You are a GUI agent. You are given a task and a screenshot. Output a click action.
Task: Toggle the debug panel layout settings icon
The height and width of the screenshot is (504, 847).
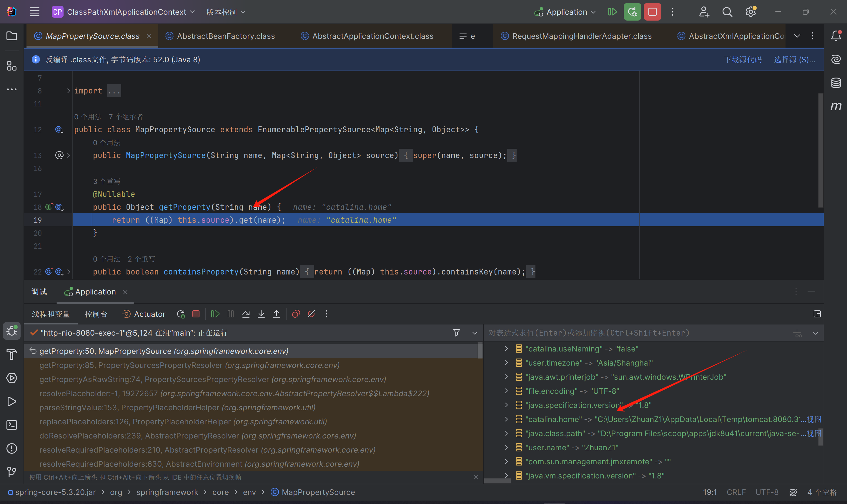click(x=817, y=314)
